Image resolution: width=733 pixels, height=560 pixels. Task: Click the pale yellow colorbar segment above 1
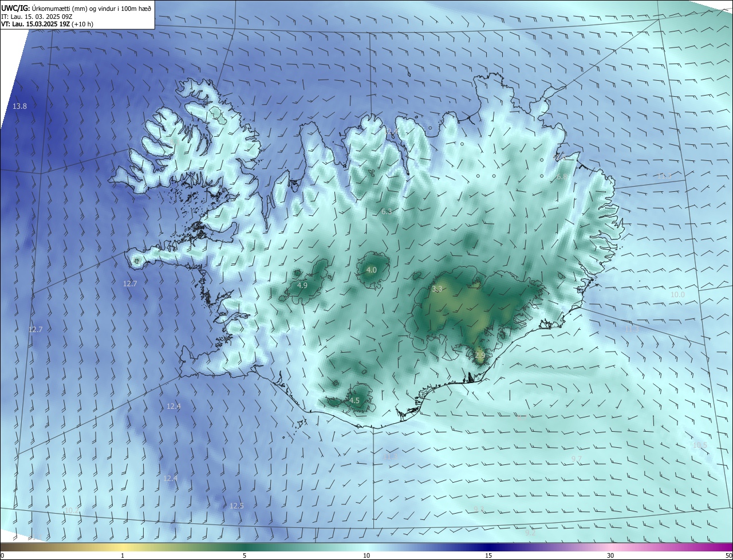(x=123, y=547)
